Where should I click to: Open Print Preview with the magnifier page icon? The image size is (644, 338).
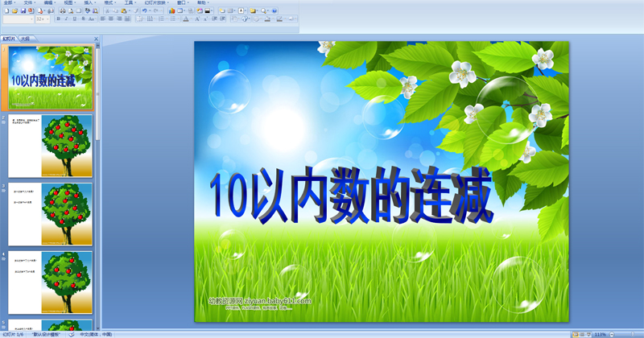(71, 11)
